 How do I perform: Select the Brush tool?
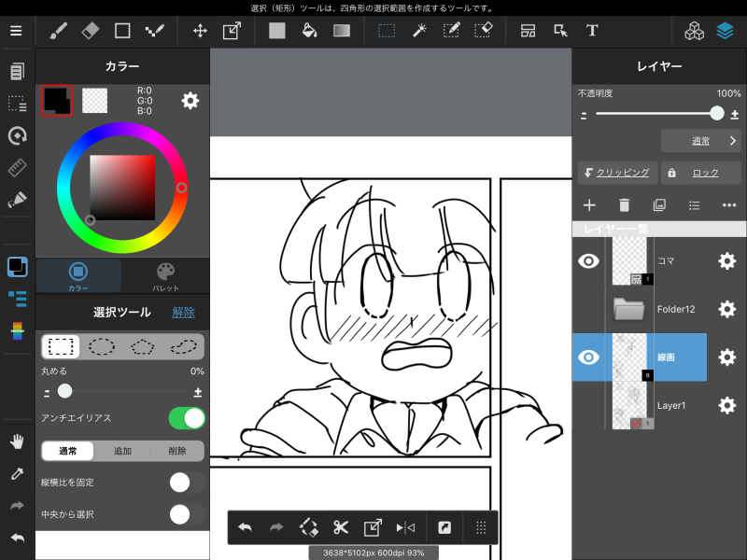pyautogui.click(x=58, y=31)
